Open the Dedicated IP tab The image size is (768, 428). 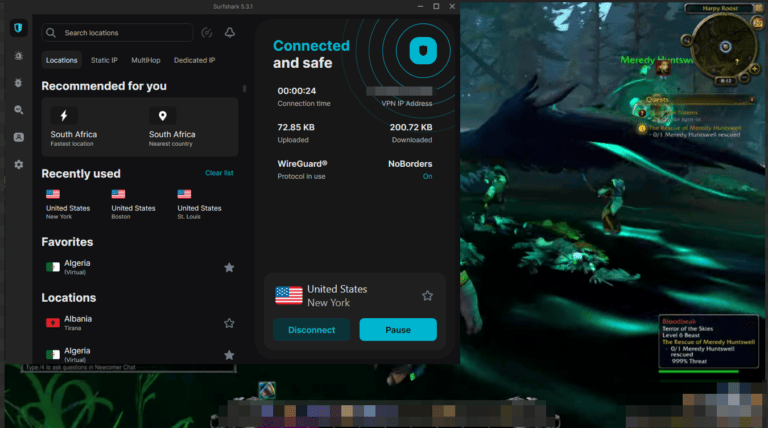[194, 60]
